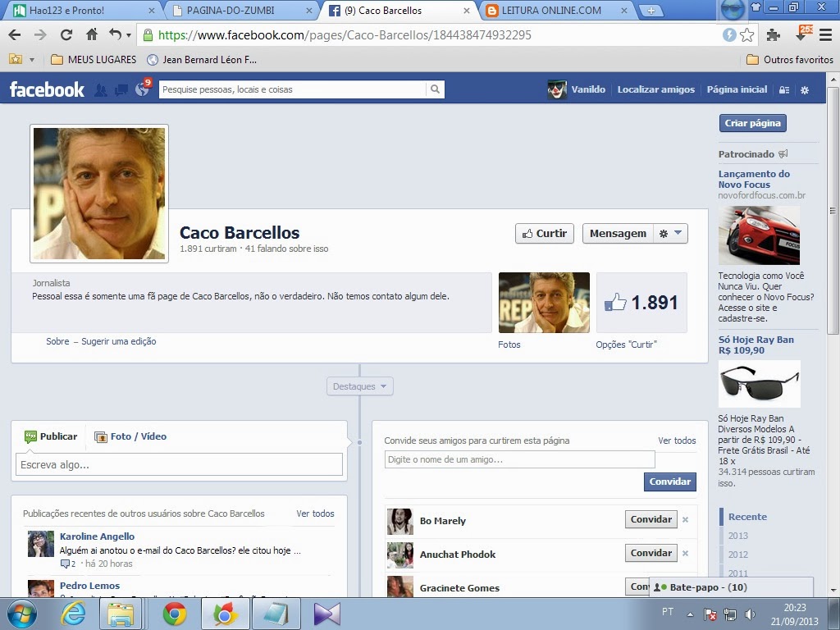Viewport: 840px width, 630px height.
Task: Click the Mensagem button
Action: pyautogui.click(x=618, y=234)
